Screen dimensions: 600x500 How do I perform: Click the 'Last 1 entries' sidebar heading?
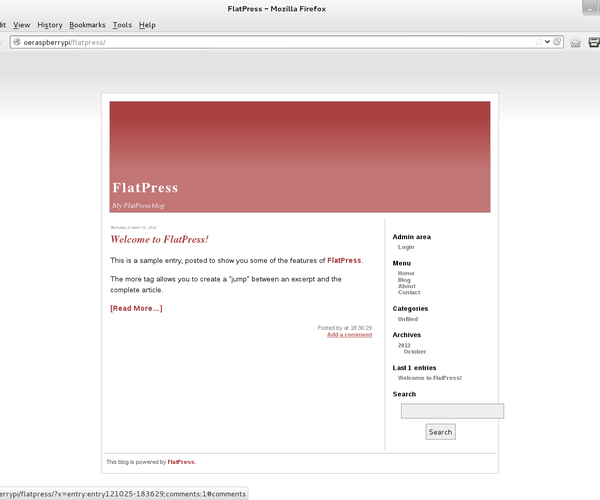[414, 368]
